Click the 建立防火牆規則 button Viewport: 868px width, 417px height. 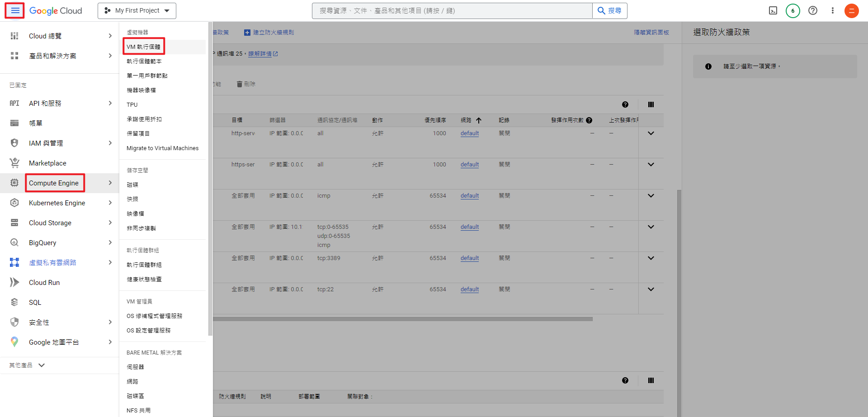[269, 32]
